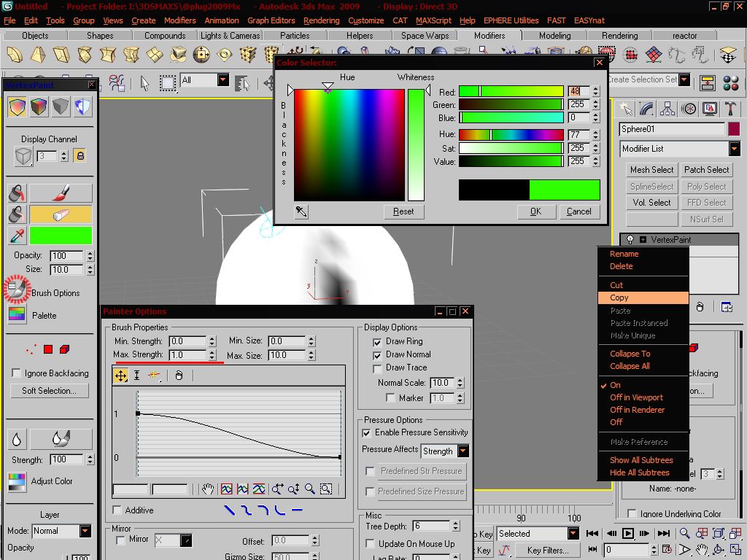Screen dimensions: 747x560
Task: Select Off in Renderer menu item
Action: (x=637, y=410)
